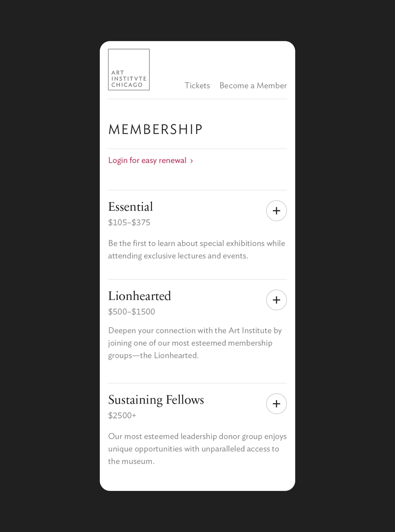The width and height of the screenshot is (395, 532).
Task: Expand the Essential membership plus button
Action: pos(276,211)
